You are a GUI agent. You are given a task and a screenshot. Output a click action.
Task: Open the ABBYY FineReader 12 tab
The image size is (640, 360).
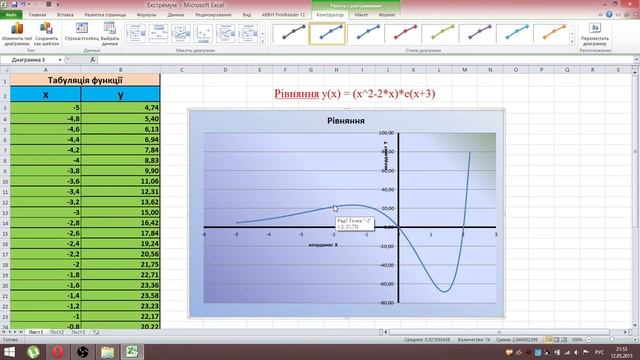(x=283, y=15)
